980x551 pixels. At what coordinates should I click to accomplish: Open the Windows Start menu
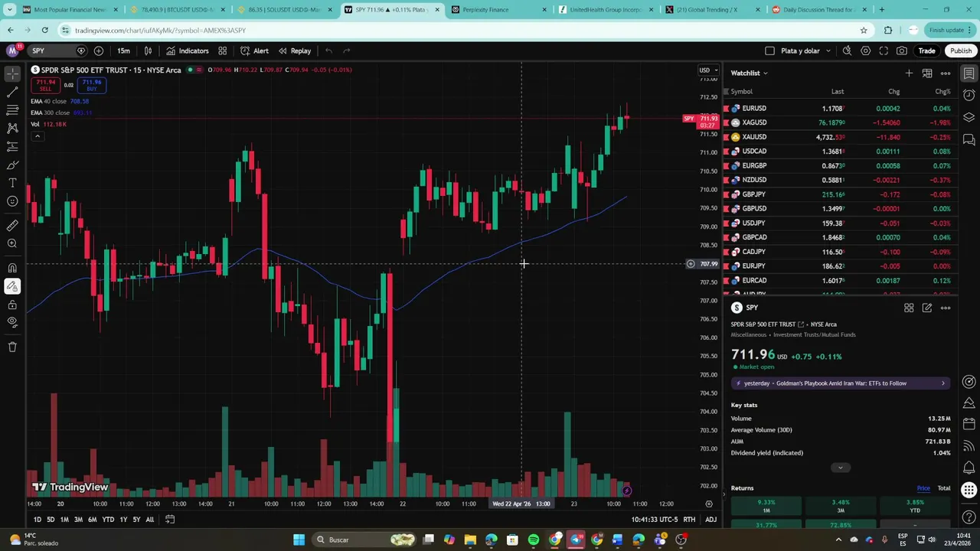coord(299,540)
